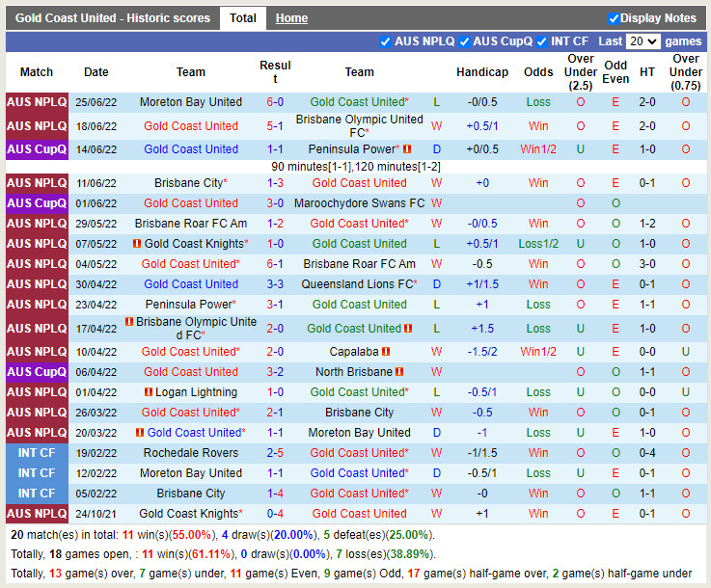Screen dimensions: 711x588
Task: Toggle the Display Notes checkbox
Action: (614, 18)
